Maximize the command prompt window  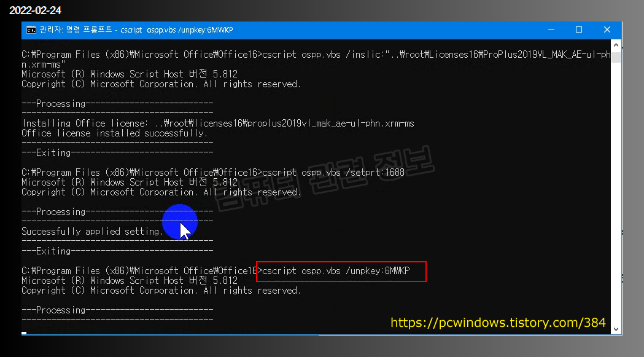pyautogui.click(x=579, y=30)
